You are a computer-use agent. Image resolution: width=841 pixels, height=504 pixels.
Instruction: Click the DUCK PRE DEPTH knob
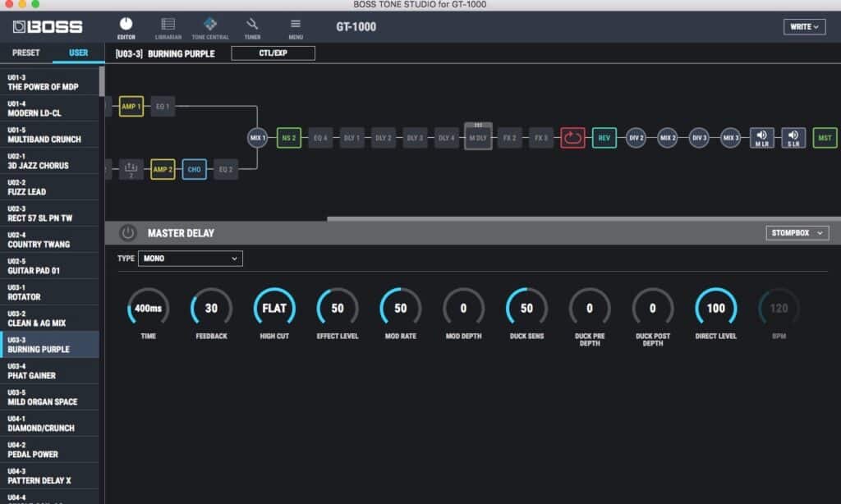click(x=590, y=309)
